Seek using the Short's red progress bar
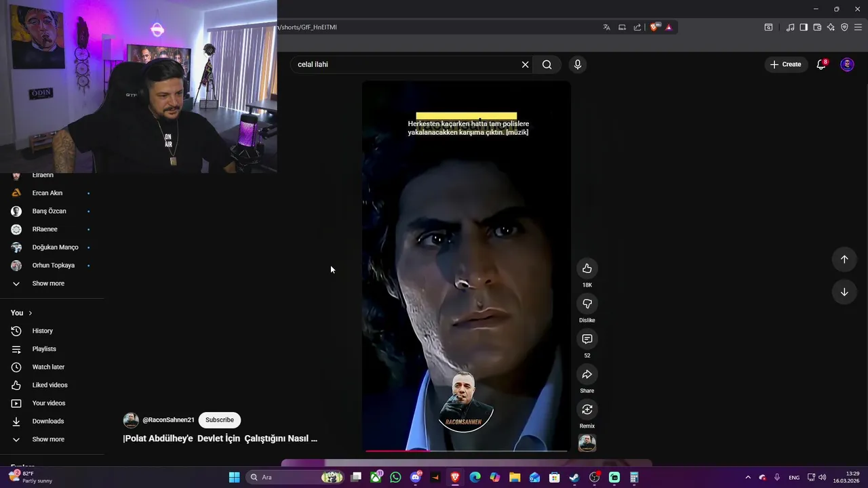 [x=467, y=451]
